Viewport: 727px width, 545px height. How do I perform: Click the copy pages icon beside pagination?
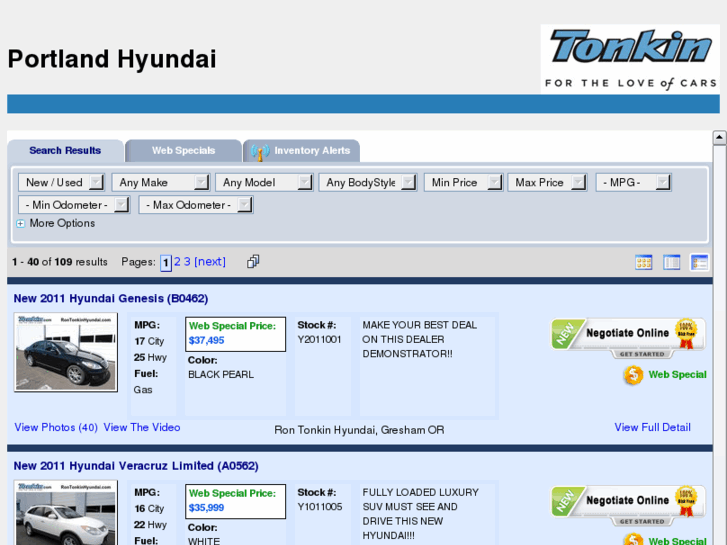pos(253,262)
